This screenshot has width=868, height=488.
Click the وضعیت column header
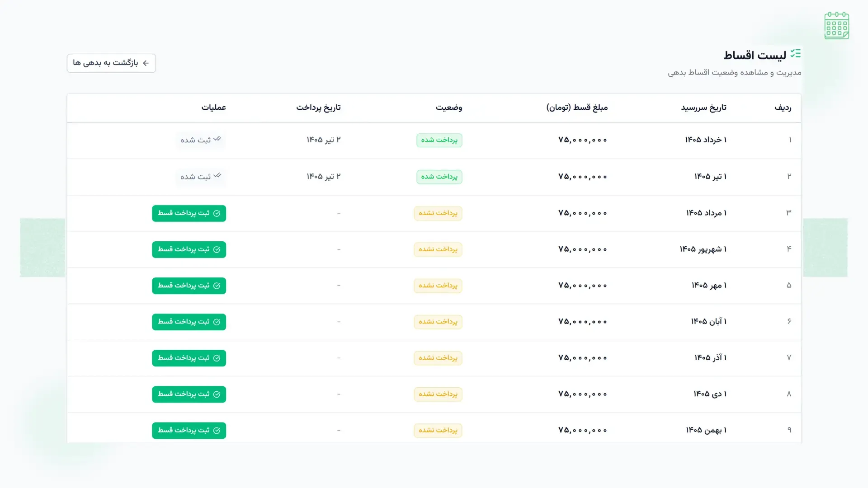[448, 108]
